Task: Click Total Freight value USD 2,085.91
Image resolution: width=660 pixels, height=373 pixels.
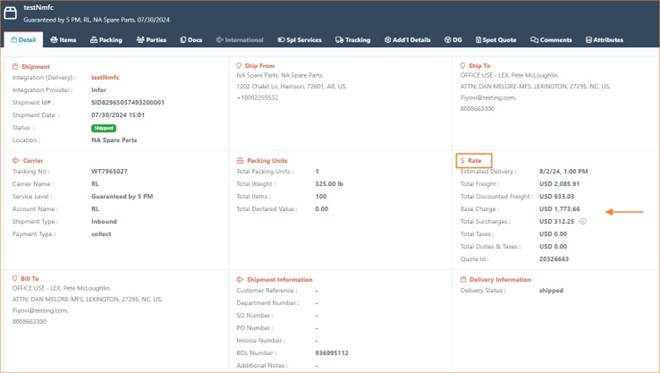Action: (x=559, y=184)
